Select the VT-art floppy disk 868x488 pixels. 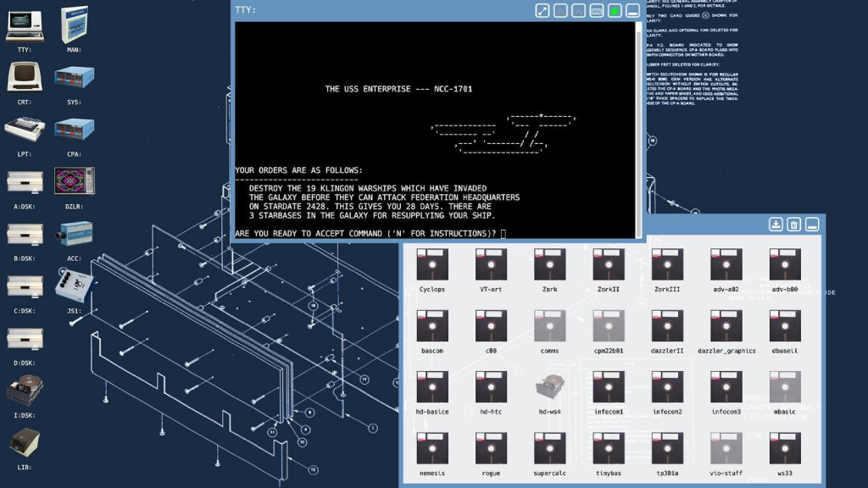click(491, 264)
